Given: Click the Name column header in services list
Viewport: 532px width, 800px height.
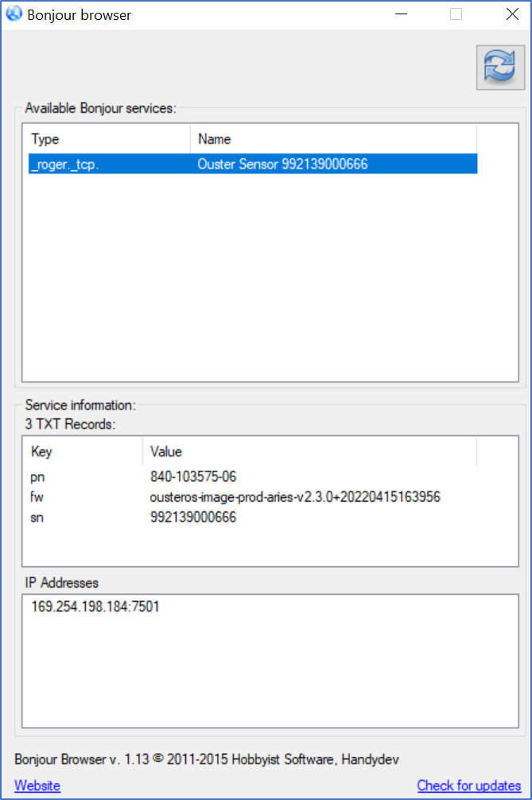Looking at the screenshot, I should click(333, 139).
